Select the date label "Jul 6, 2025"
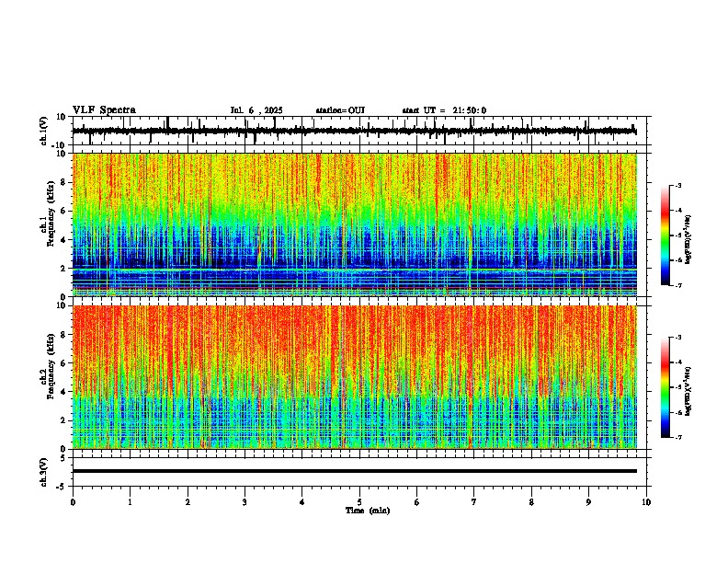 click(x=256, y=110)
